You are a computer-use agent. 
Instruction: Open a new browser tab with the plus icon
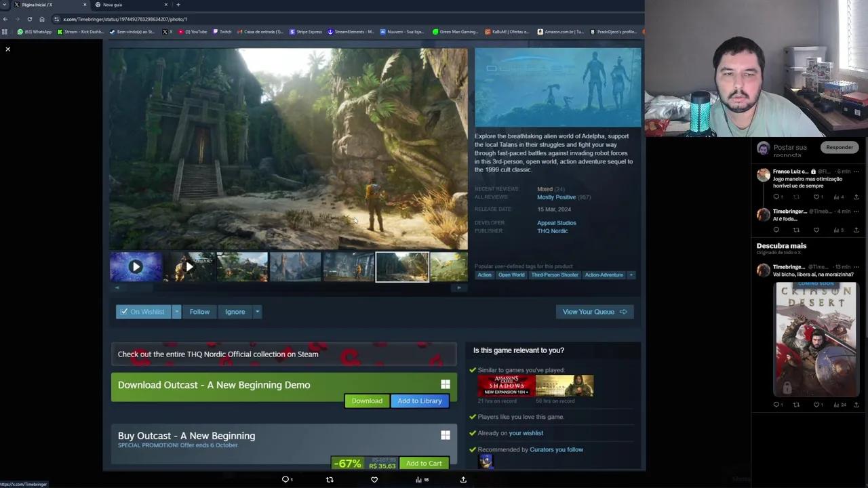[178, 5]
